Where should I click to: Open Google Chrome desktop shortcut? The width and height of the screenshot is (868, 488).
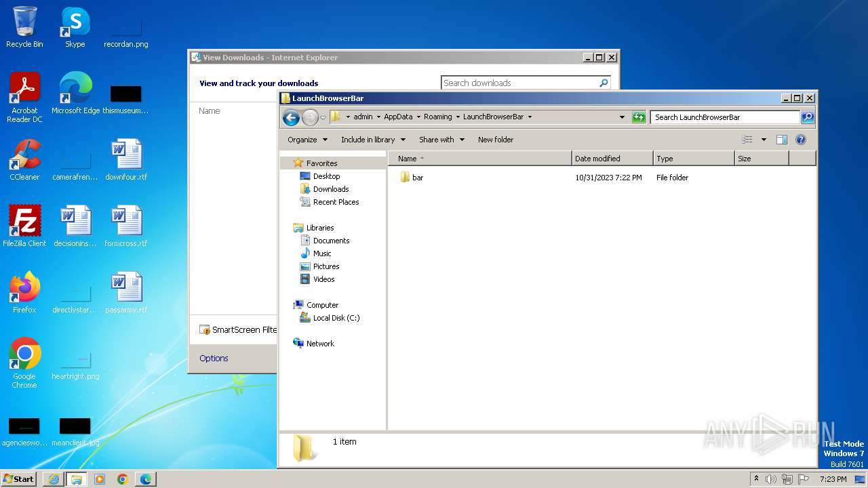[x=24, y=363]
